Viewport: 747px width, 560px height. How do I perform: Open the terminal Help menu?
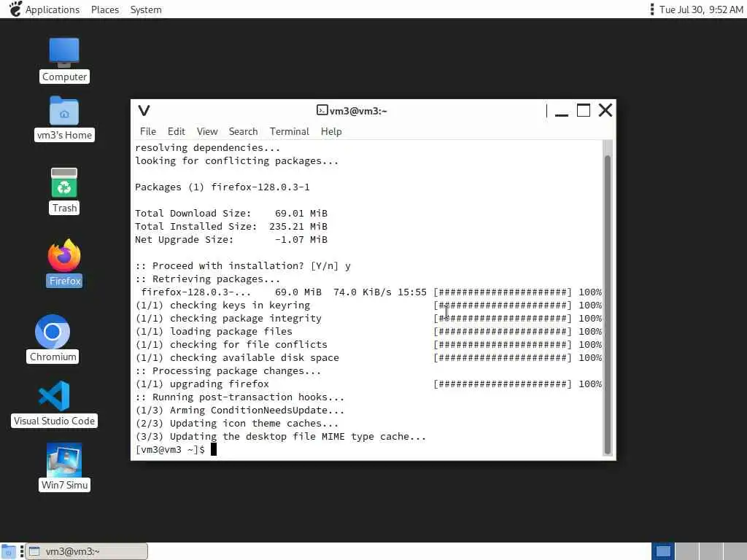[331, 131]
